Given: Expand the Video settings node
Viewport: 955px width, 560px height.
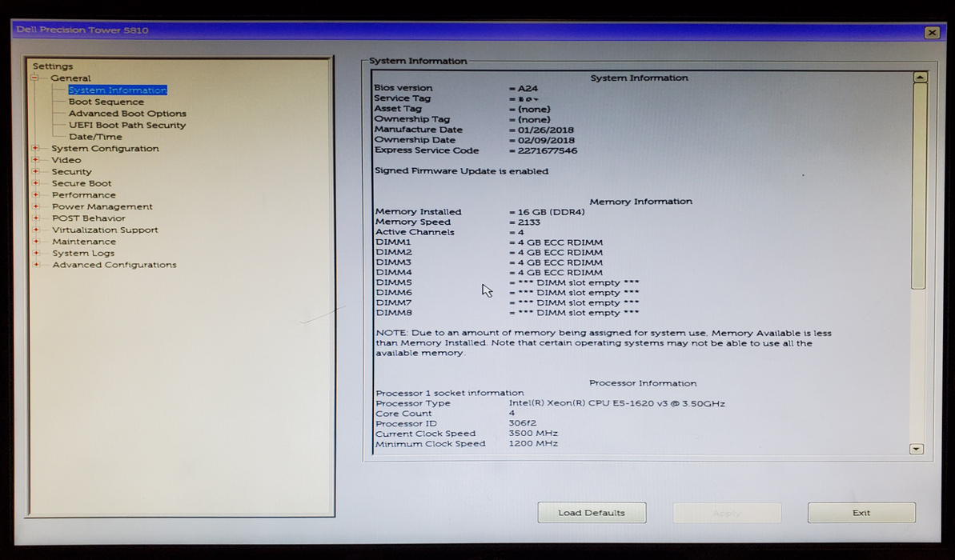Looking at the screenshot, I should [x=35, y=159].
